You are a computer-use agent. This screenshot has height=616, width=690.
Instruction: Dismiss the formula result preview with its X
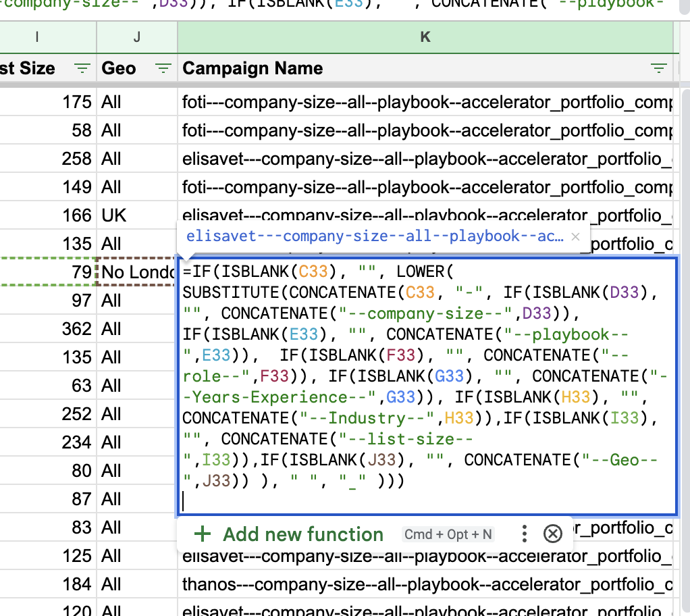[575, 237]
